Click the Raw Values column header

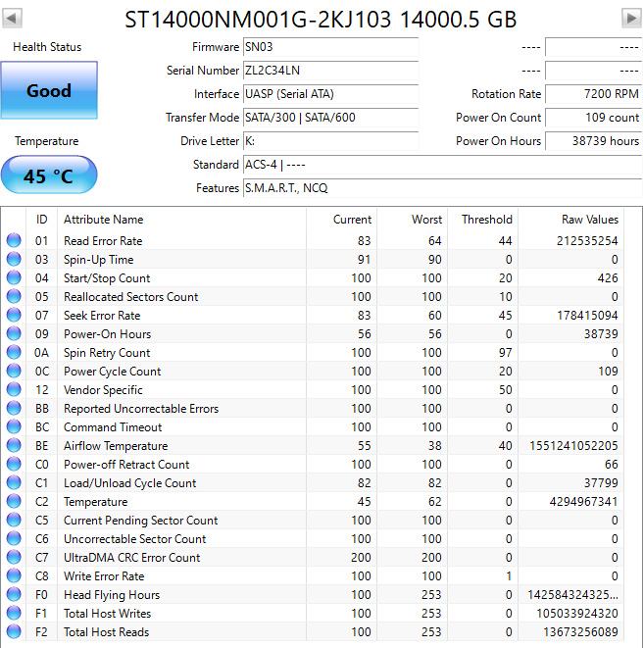589,220
